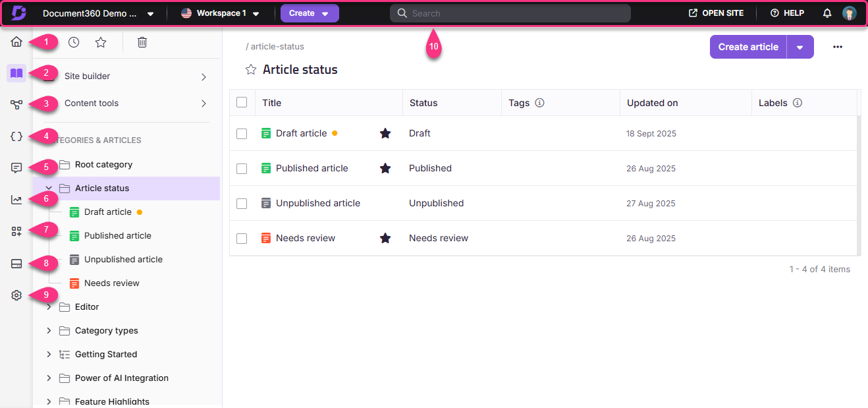The image size is (868, 408).
Task: Open the API documentation icon
Action: point(16,136)
